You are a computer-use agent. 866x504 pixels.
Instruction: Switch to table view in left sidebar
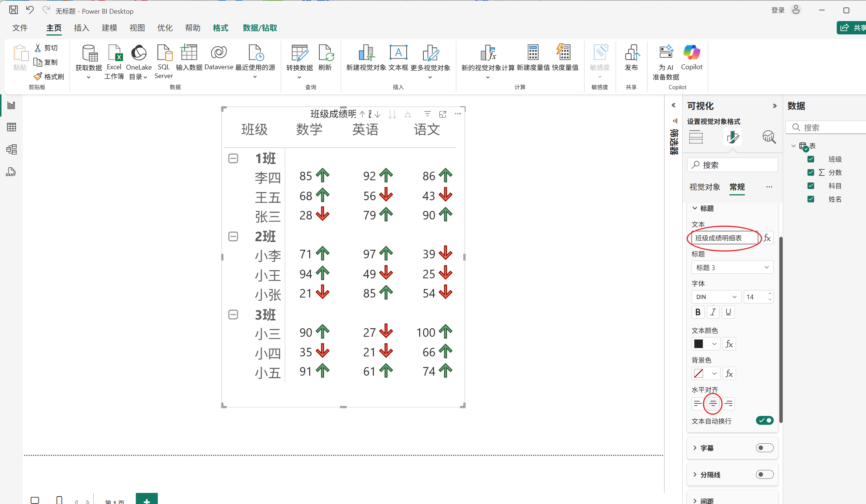click(x=11, y=127)
